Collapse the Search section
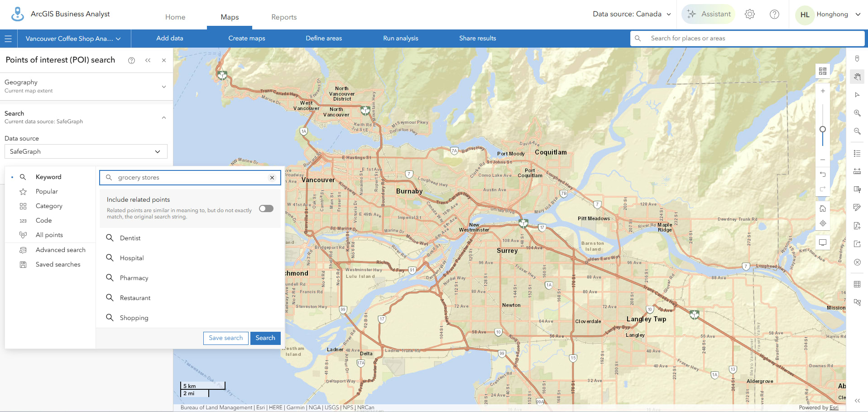 86,117
